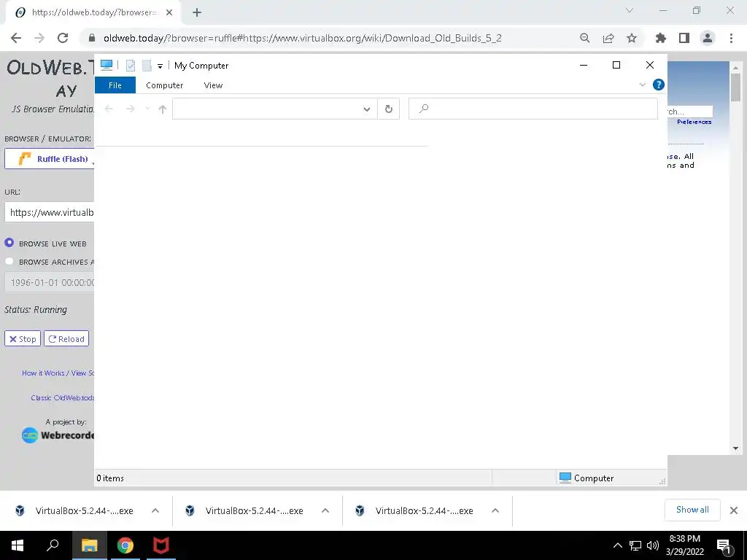Open the View ribbon tab
747x560 pixels.
213,85
